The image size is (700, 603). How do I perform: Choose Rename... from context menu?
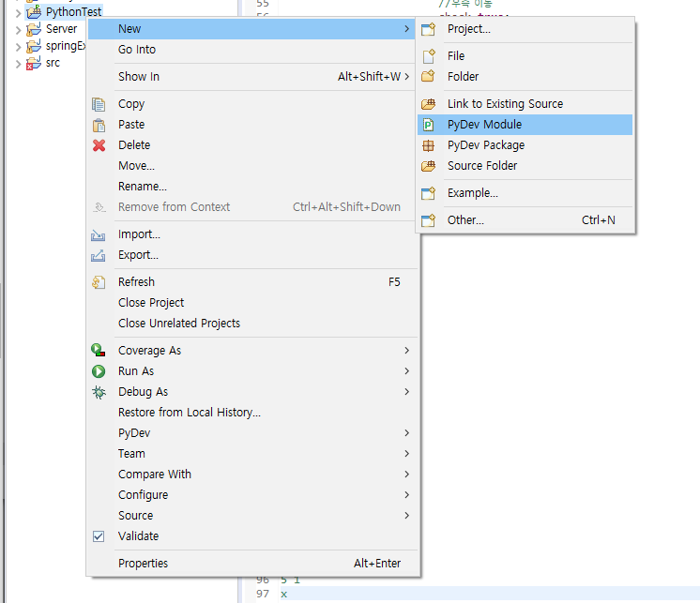click(252, 187)
